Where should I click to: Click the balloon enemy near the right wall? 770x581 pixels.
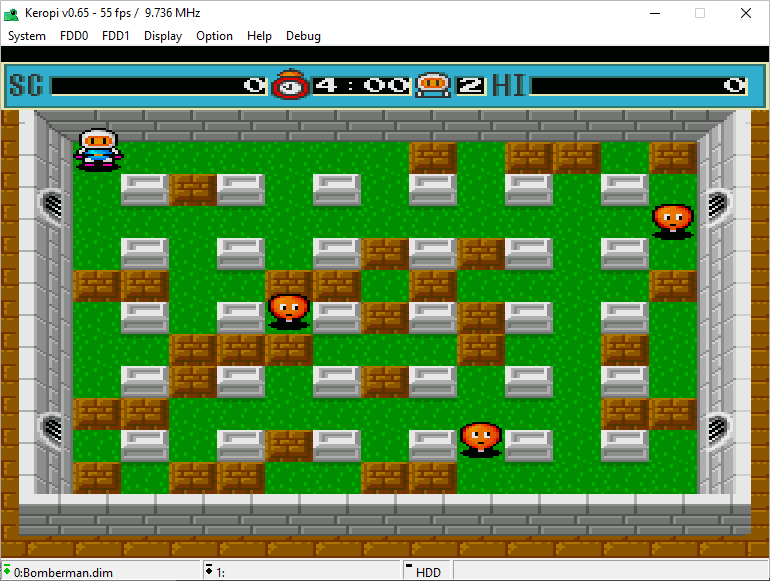[673, 221]
